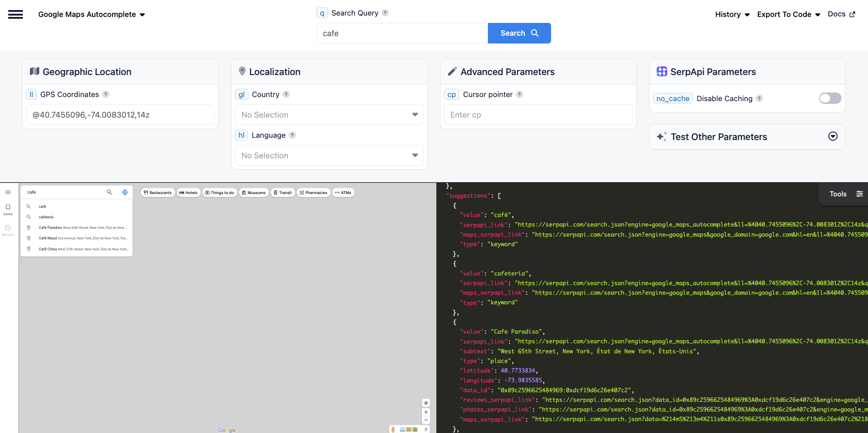
Task: Open photos_serpapi_link for Cafe Paradiso
Action: (x=703, y=410)
